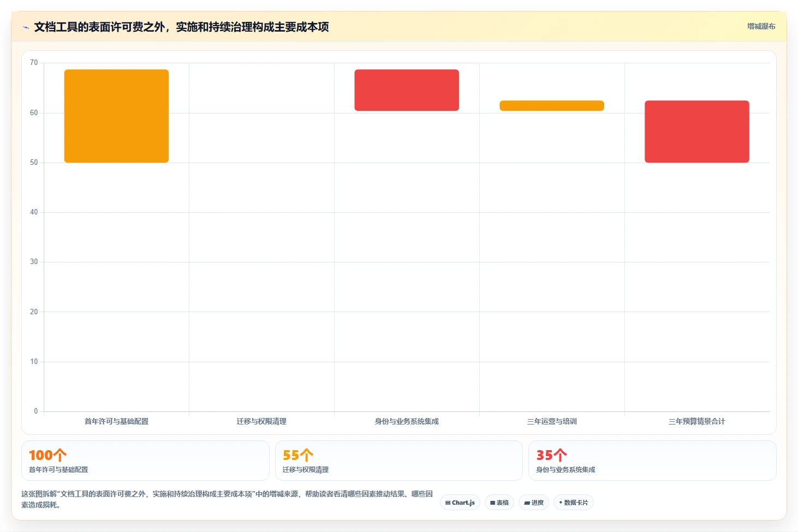Select the red 身份与业务系统集成 bar
This screenshot has height=532, width=798.
[x=407, y=90]
